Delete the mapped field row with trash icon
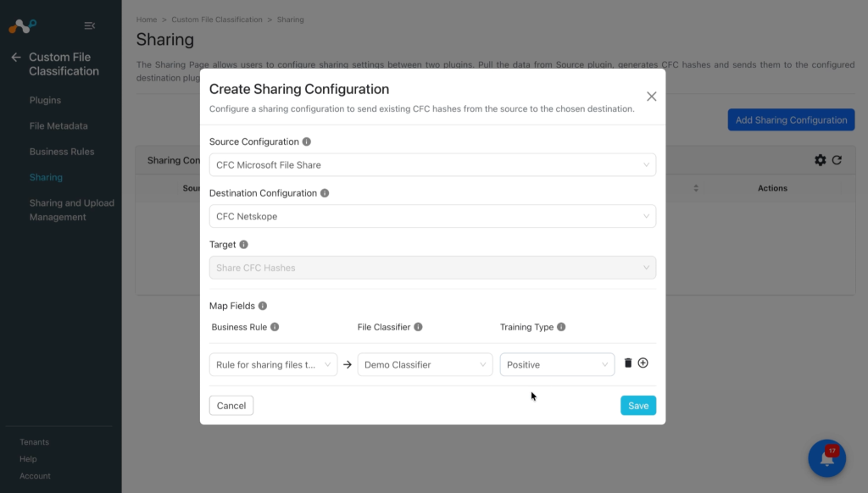Viewport: 868px width, 493px height. point(628,363)
